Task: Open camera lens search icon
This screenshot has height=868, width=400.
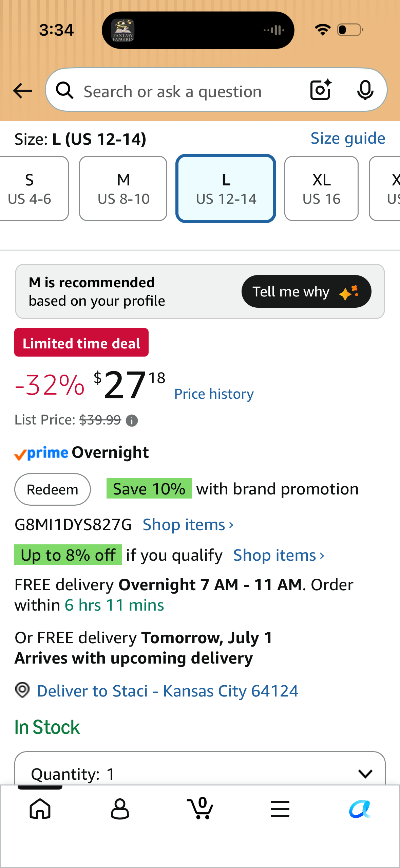Action: [x=321, y=90]
